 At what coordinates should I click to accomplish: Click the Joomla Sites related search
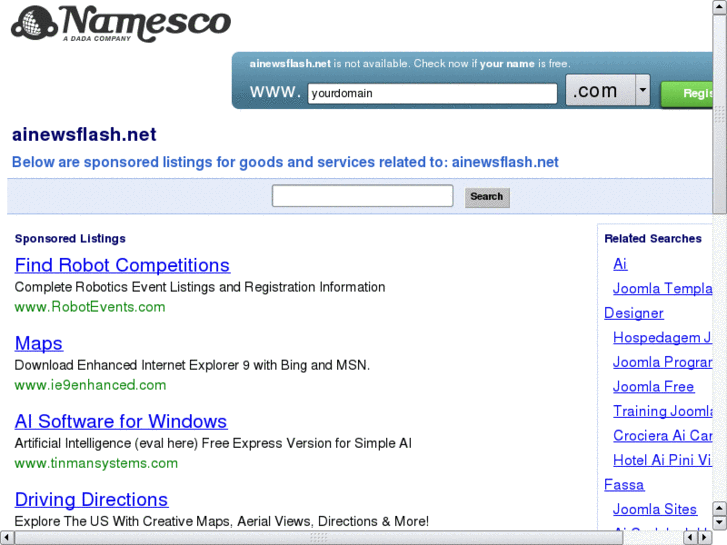655,509
